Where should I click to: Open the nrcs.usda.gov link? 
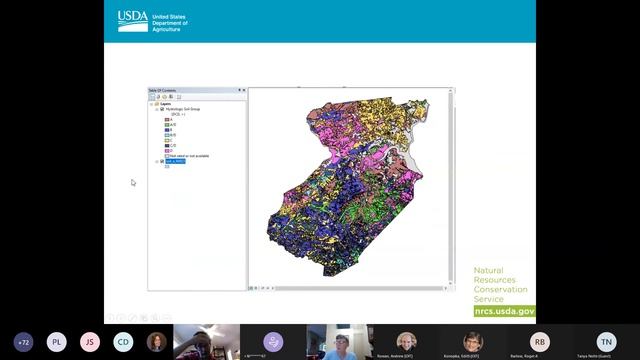pos(504,311)
